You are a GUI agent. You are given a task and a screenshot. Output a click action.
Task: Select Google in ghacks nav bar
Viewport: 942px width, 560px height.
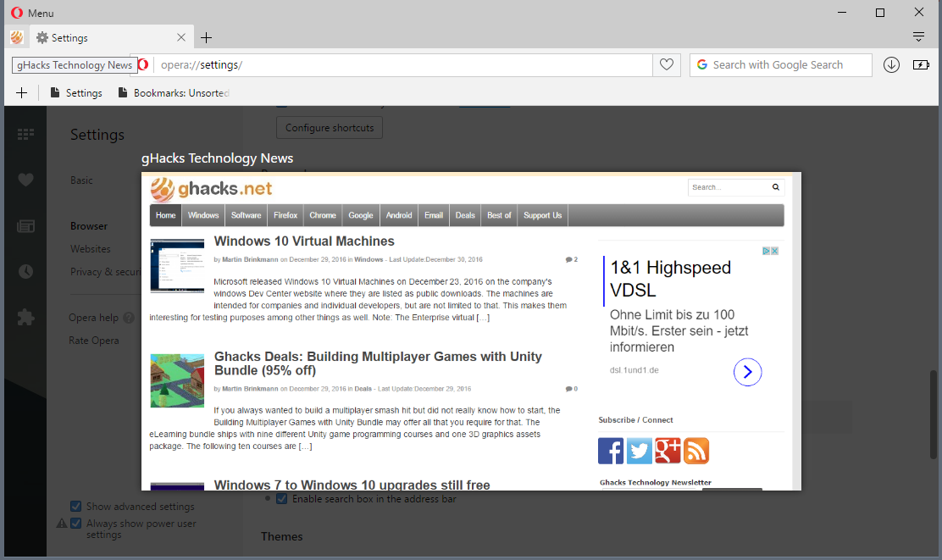[361, 215]
